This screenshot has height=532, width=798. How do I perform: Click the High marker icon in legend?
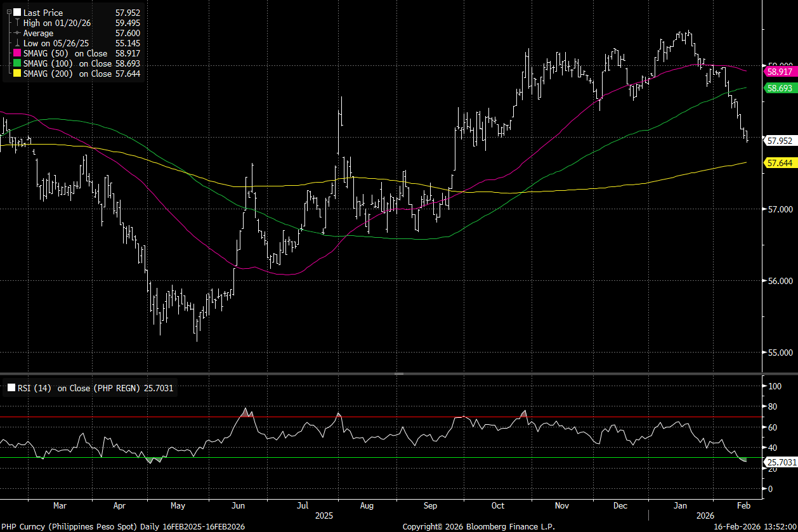pos(17,23)
